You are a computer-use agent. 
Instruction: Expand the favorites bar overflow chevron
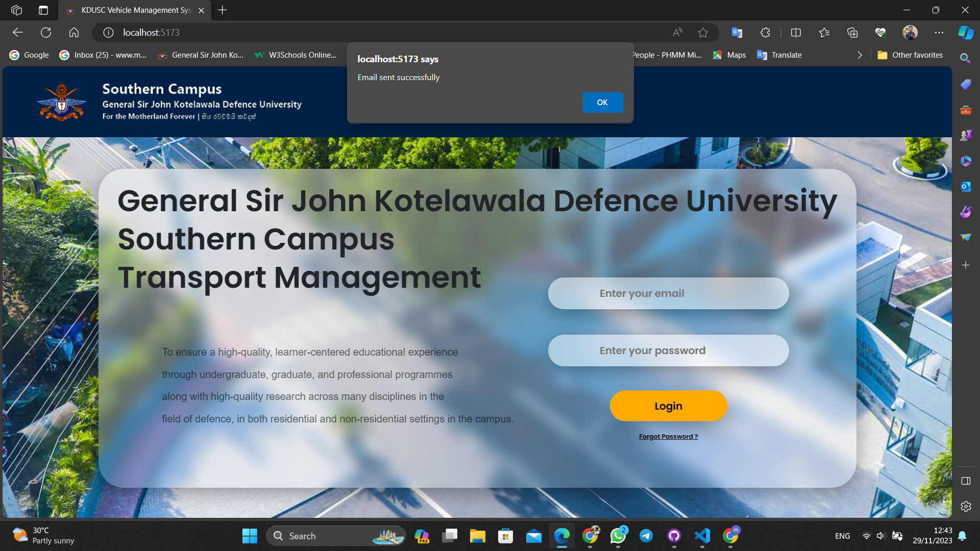coord(860,55)
